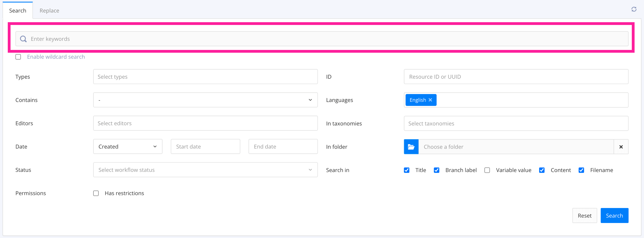Clear the folder selection with the X icon
The width and height of the screenshot is (644, 238).
click(621, 147)
